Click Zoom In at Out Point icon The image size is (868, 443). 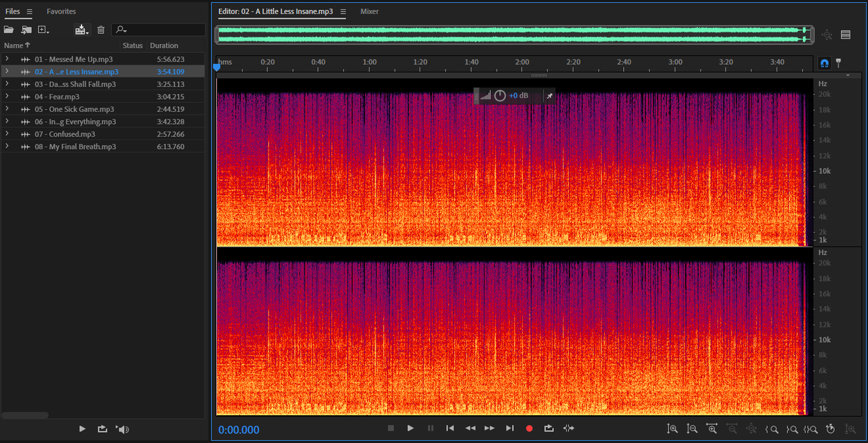(791, 429)
